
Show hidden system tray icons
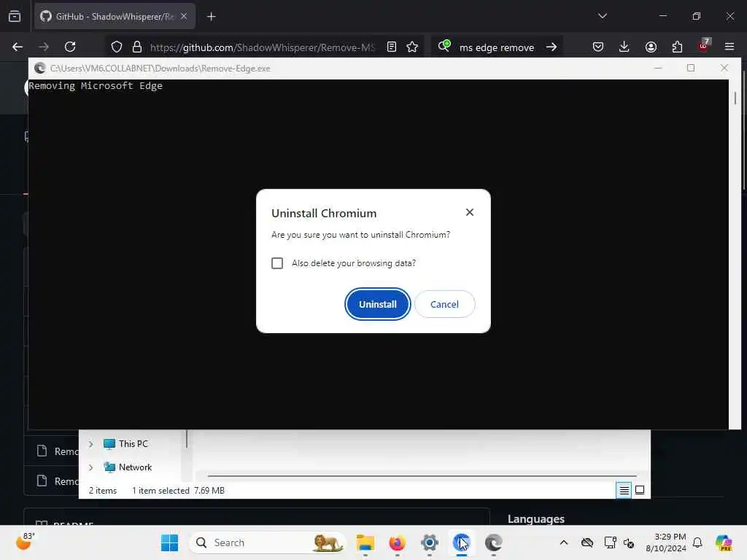click(x=564, y=542)
